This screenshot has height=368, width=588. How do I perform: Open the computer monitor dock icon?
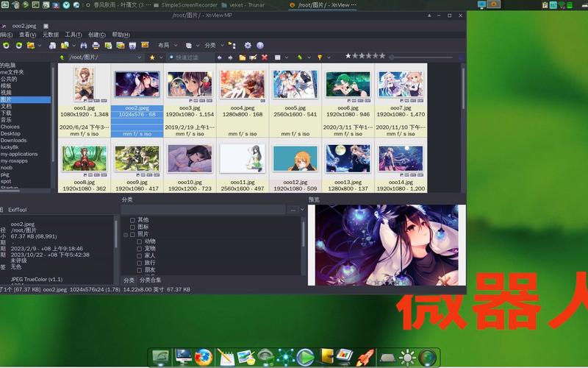point(183,357)
